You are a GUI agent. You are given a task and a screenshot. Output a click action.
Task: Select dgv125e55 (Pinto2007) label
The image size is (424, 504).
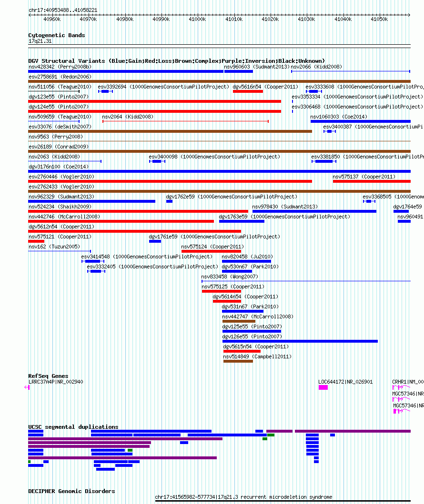pos(252,326)
